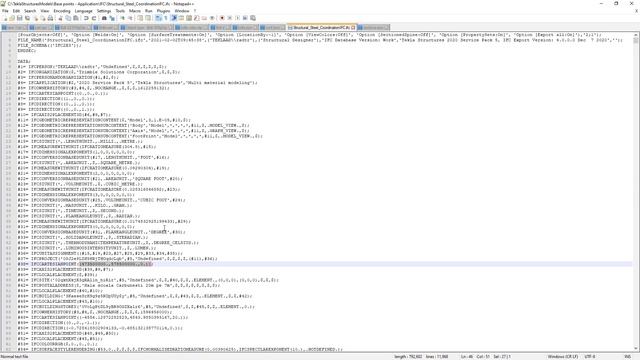
Task: Click the Zoom In toolbar icon
Action: click(123, 18)
